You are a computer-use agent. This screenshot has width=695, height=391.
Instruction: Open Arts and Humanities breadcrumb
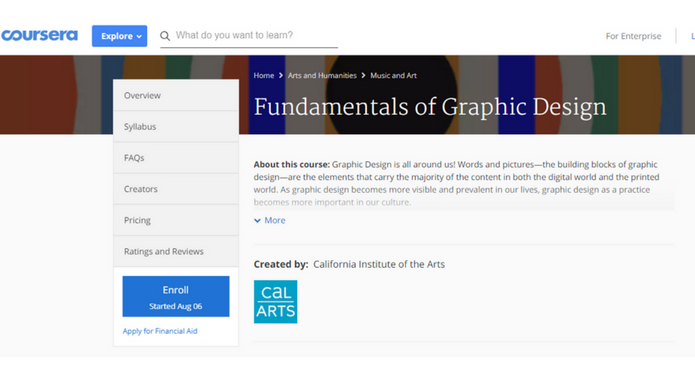322,76
